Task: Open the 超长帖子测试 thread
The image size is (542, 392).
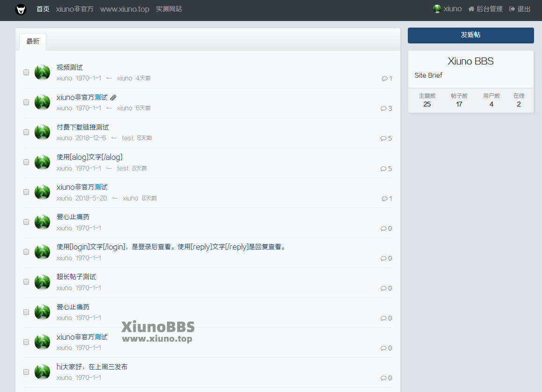Action: pos(76,277)
